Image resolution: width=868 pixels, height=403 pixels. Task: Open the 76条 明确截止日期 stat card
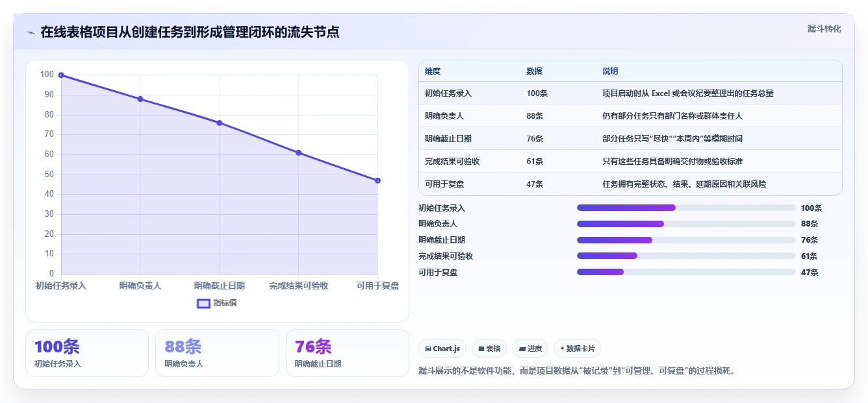pos(348,353)
